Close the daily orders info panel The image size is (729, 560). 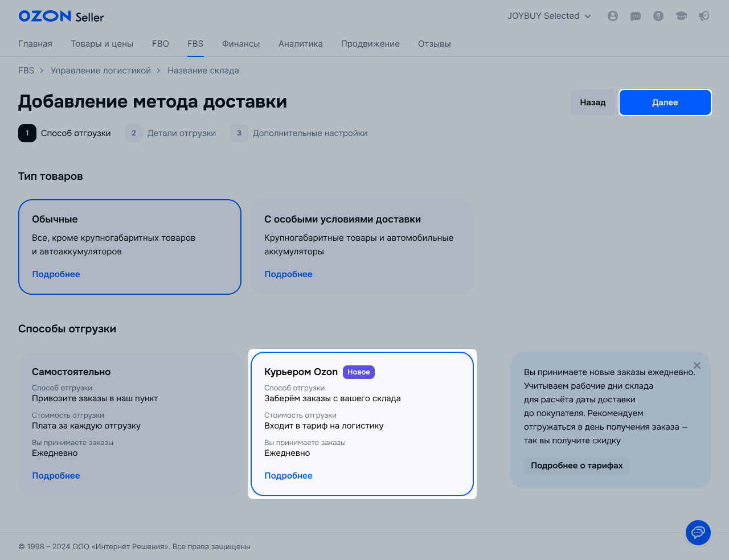click(697, 365)
